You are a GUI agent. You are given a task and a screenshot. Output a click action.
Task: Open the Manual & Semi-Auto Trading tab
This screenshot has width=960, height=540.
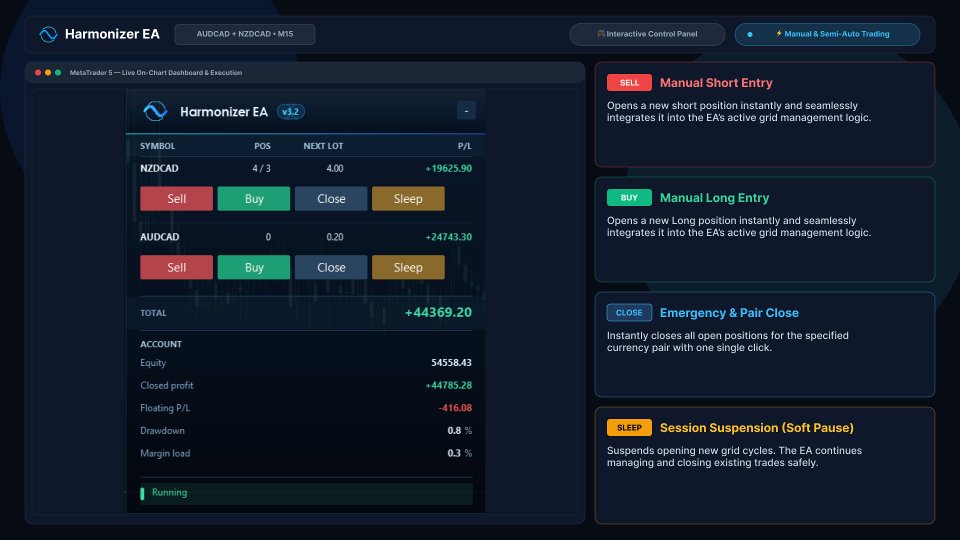[827, 34]
